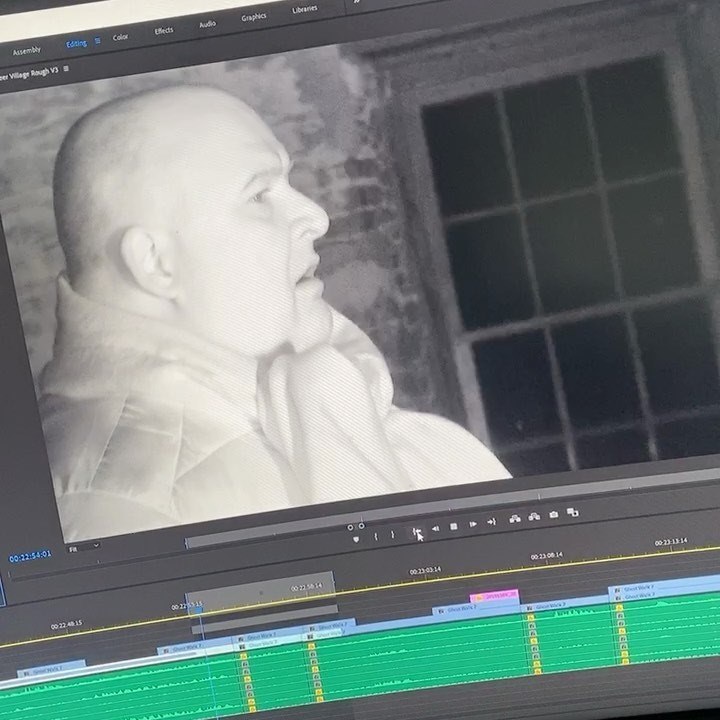Select the pink clip on the top video track
Image resolution: width=720 pixels, height=720 pixels.
[x=494, y=596]
